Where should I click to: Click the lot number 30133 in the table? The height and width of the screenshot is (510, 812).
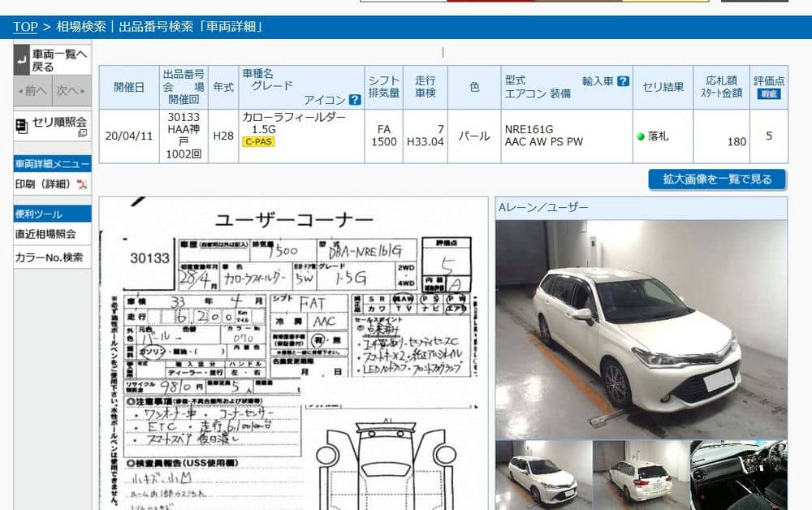(184, 118)
